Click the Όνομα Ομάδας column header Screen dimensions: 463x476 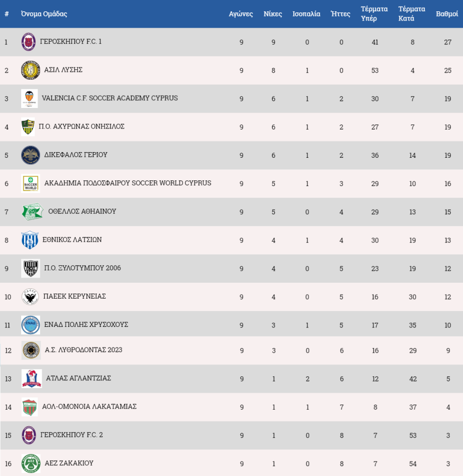44,14
